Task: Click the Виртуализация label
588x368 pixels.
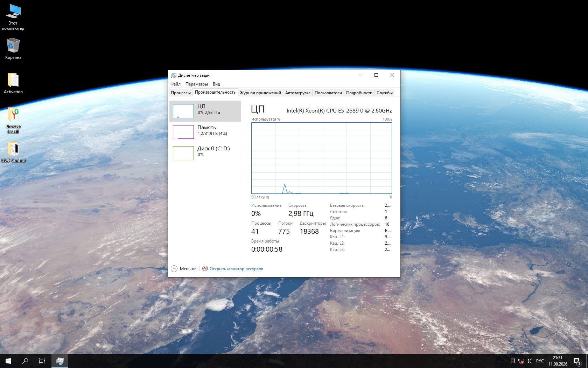Action: 345,231
